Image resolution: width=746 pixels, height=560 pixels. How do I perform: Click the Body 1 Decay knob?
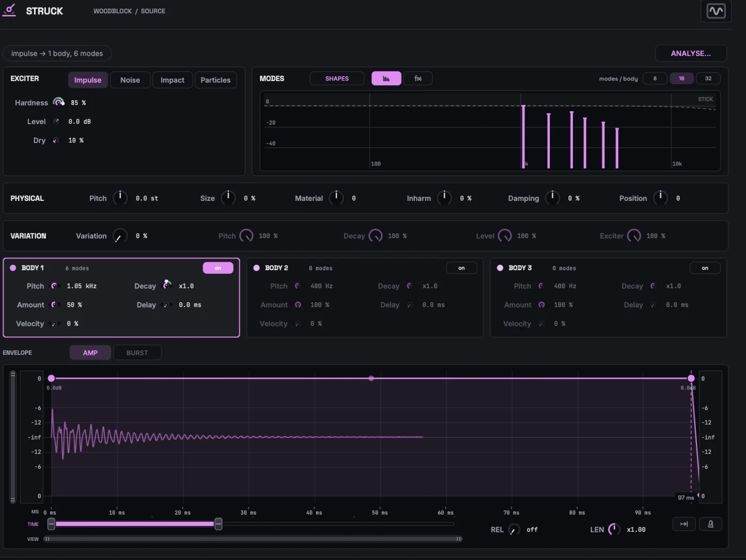[167, 285]
